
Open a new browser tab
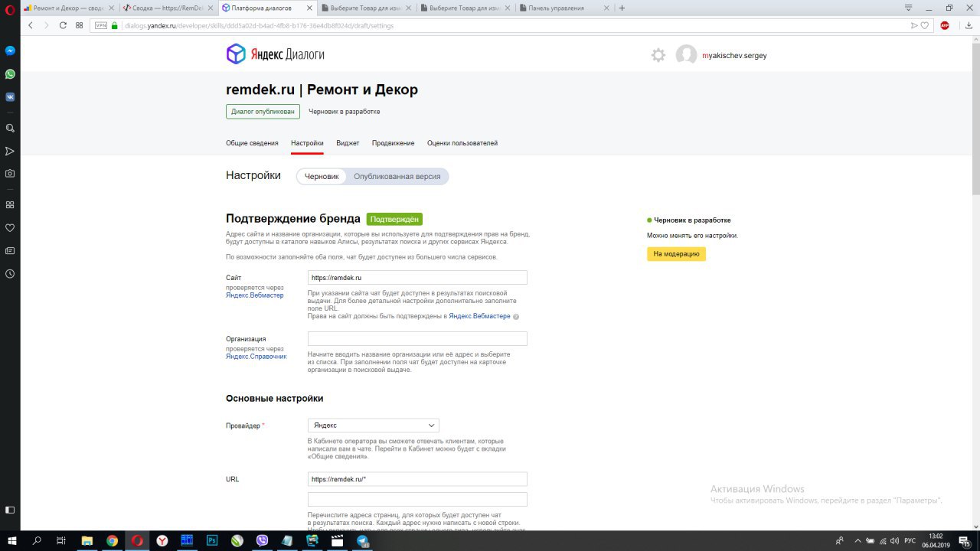(x=622, y=8)
